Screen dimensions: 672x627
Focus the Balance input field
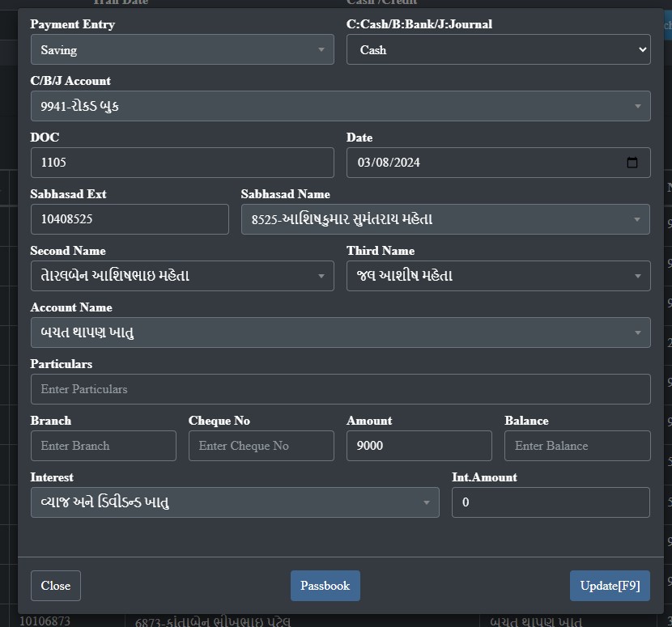click(576, 446)
